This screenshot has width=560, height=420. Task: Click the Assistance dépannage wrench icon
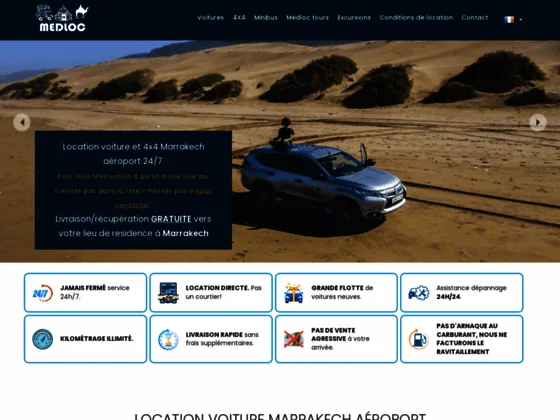click(x=419, y=293)
